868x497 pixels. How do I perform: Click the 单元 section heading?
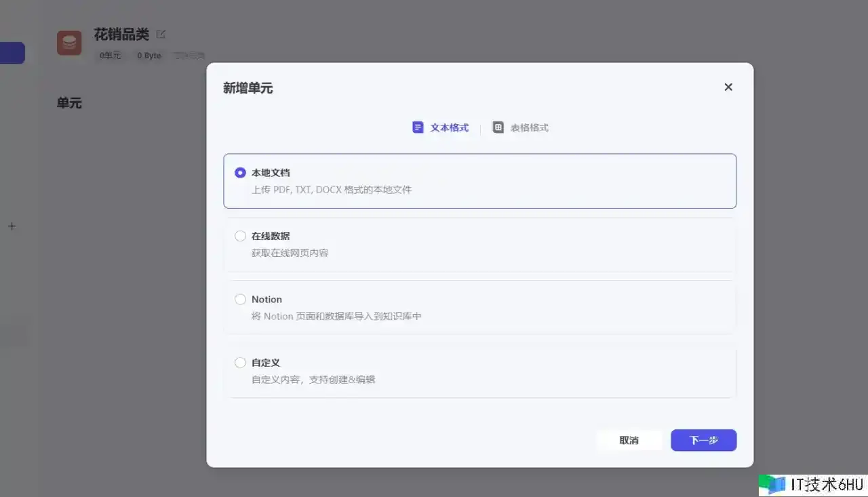pyautogui.click(x=69, y=103)
